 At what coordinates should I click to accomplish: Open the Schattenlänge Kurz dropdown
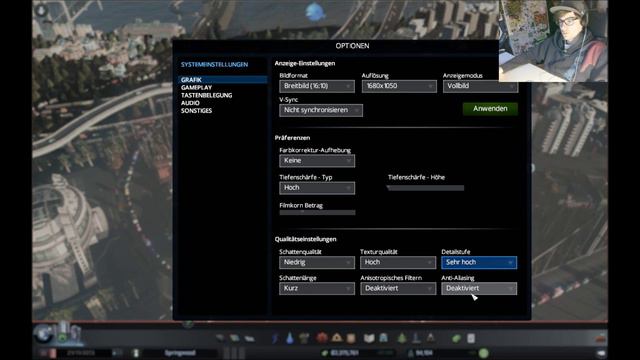point(317,289)
